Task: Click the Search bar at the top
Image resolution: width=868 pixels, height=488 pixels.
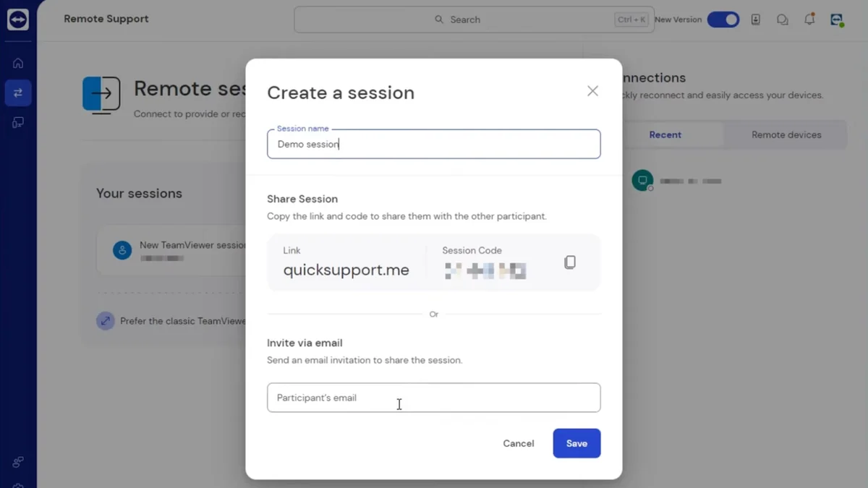Action: [474, 20]
